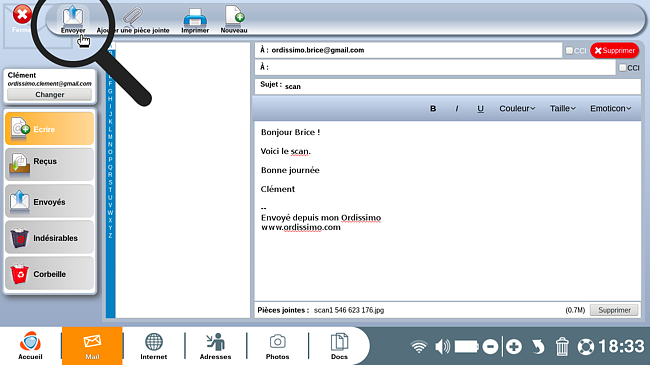The width and height of the screenshot is (650, 365).
Task: Jump to letter Z in contact index
Action: [110, 236]
